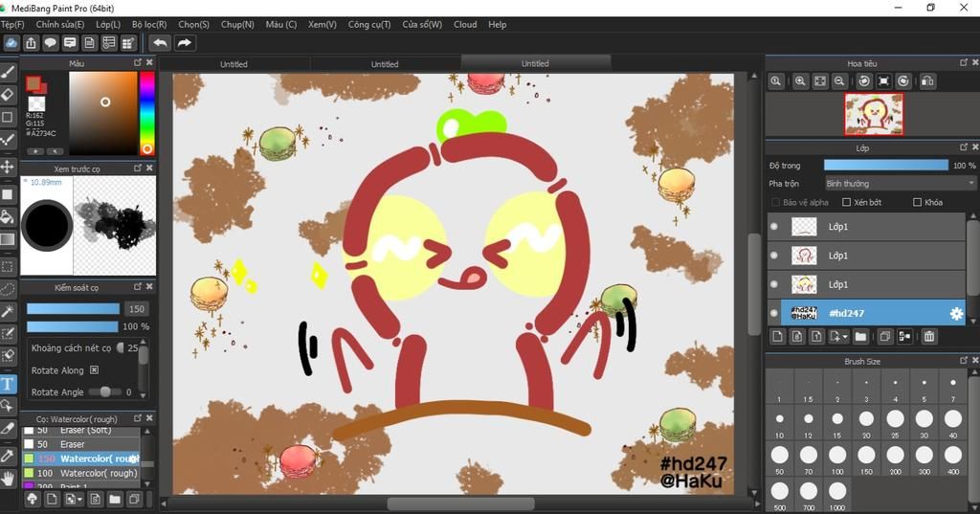Delete the selected layer with trash icon

[x=929, y=336]
